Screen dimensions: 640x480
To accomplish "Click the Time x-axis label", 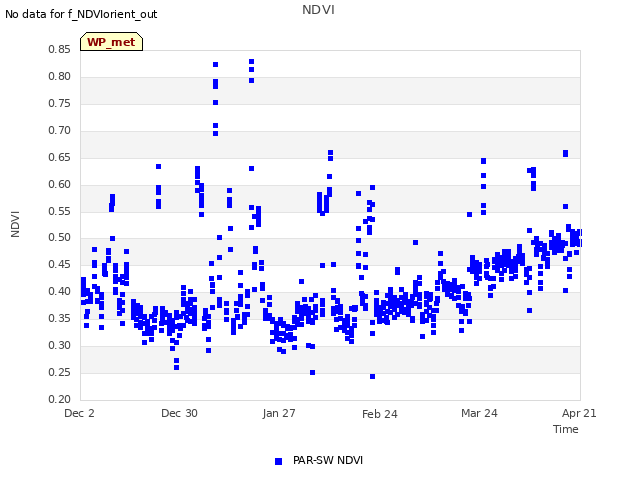I will [x=566, y=429].
